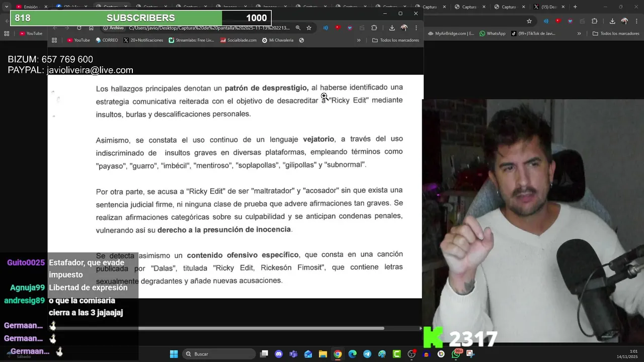Click the right arrow of the horizontal scrollbar
Viewport: 644px width, 362px height.
[x=421, y=328]
